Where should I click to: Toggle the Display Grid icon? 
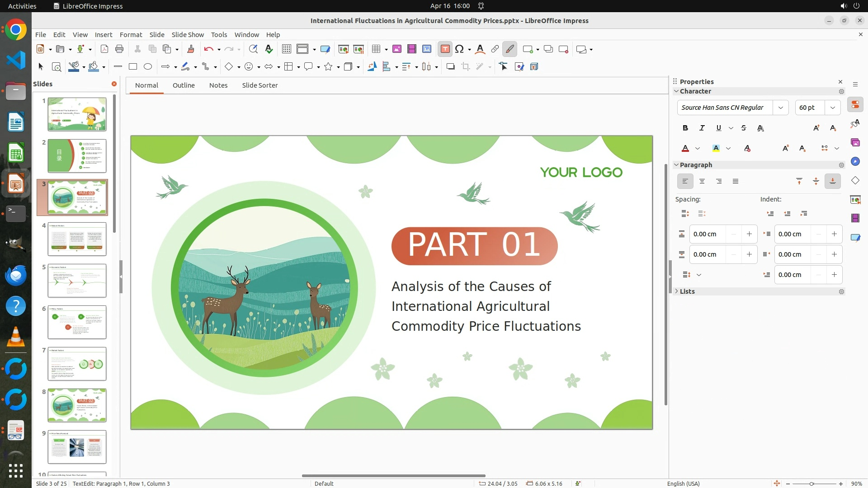click(x=286, y=49)
